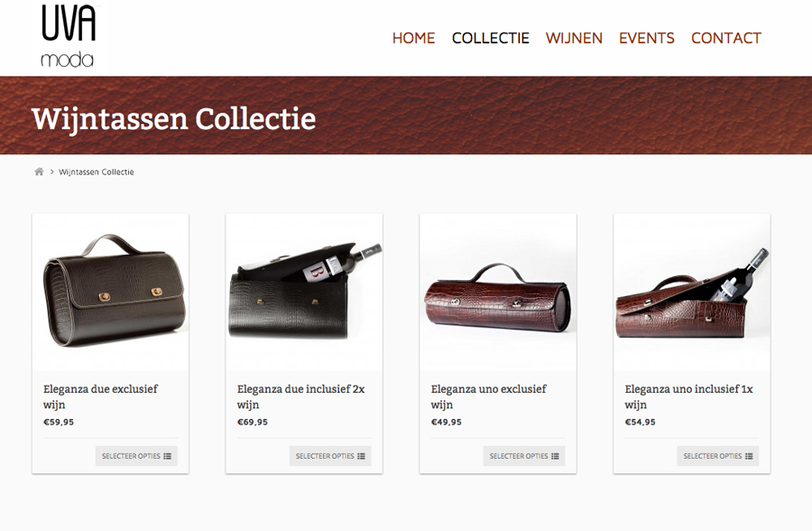Image resolution: width=812 pixels, height=531 pixels.
Task: Click the Eleganza due exclusief wijn title
Action: tap(100, 396)
